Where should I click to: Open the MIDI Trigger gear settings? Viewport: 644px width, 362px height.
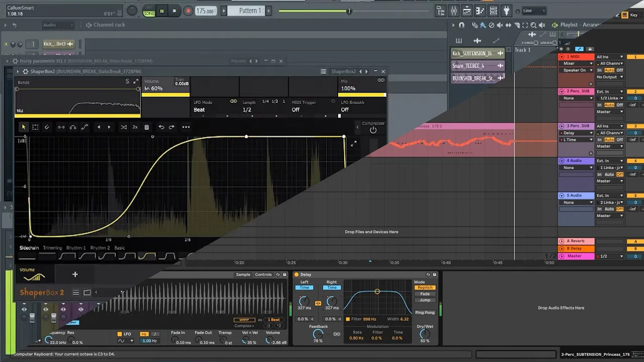tap(333, 102)
